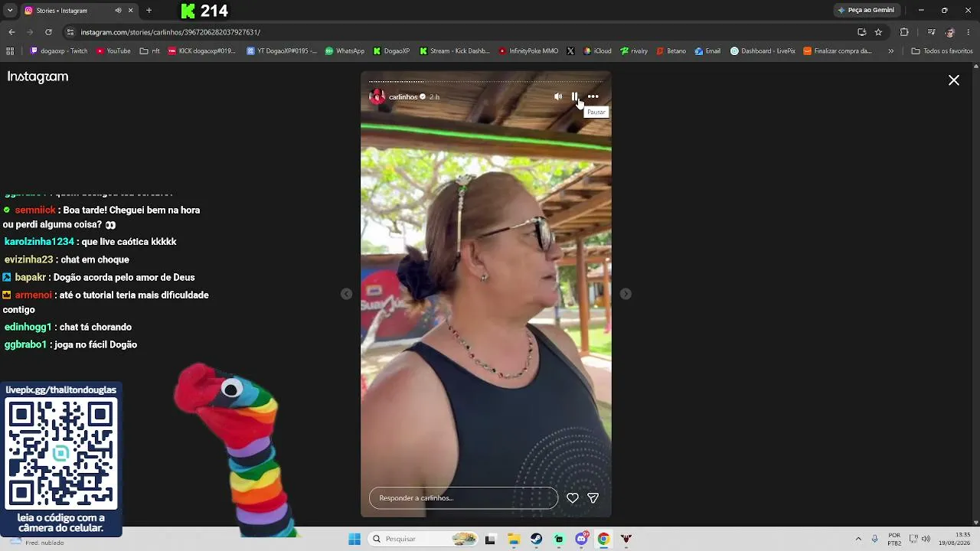Viewport: 980px width, 551px height.
Task: Open the Windows Start menu
Action: point(354,539)
